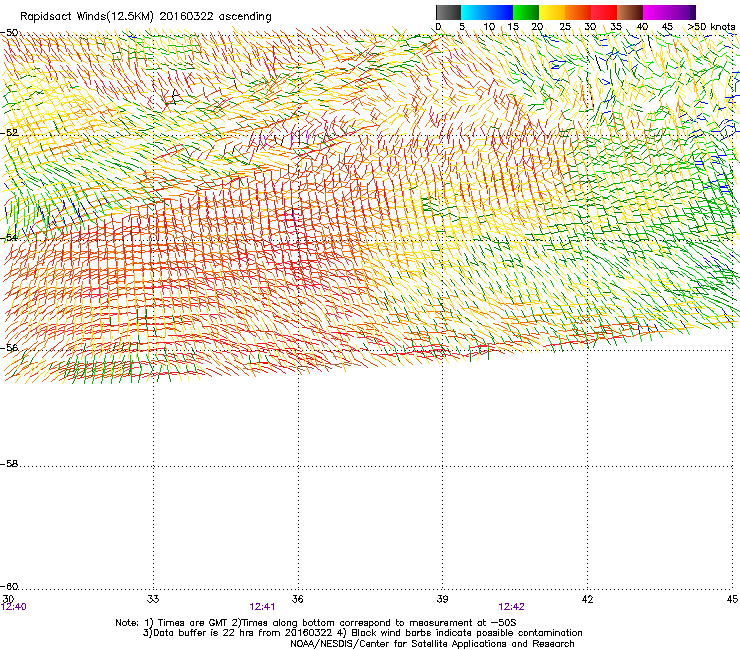Click the '>50 knots' legend label

[x=711, y=27]
